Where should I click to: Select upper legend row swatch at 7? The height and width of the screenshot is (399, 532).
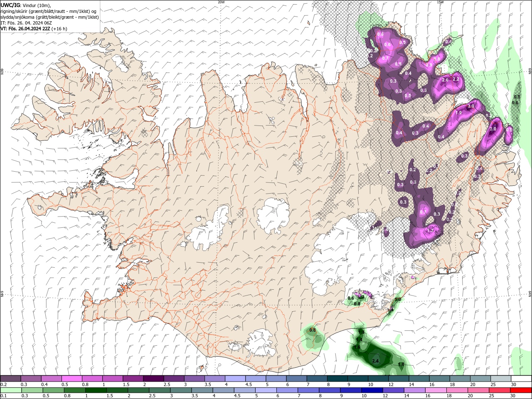(x=316, y=378)
